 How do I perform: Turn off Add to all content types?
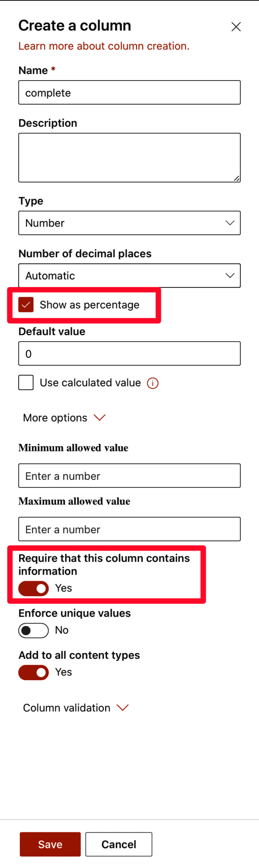[33, 672]
